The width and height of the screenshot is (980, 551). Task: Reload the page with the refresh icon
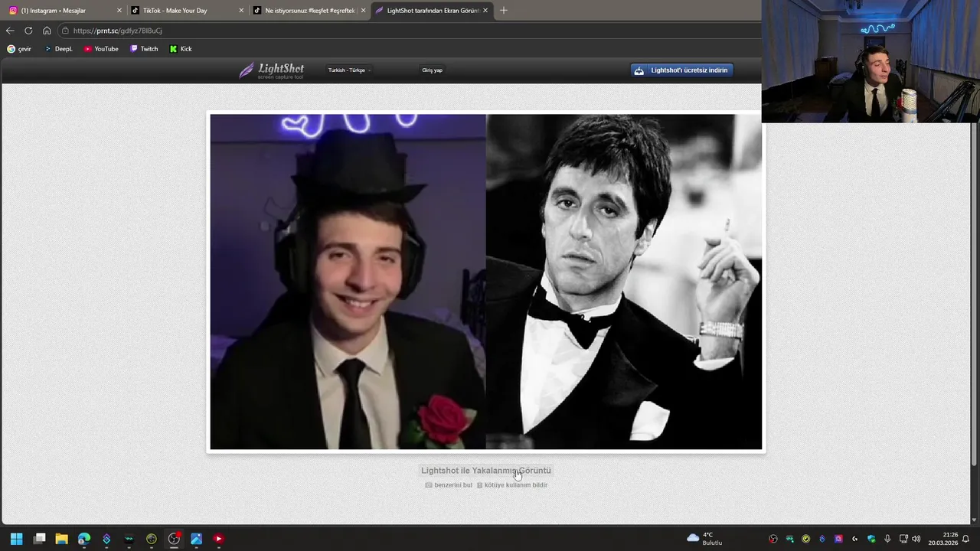(x=28, y=31)
